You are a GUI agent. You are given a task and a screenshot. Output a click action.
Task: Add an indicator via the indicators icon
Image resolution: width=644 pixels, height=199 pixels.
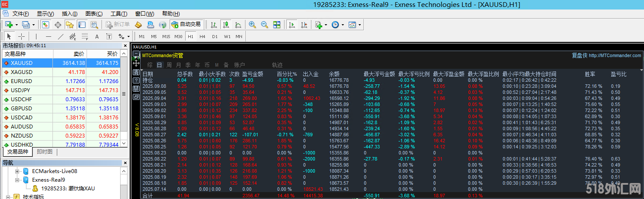click(x=319, y=25)
